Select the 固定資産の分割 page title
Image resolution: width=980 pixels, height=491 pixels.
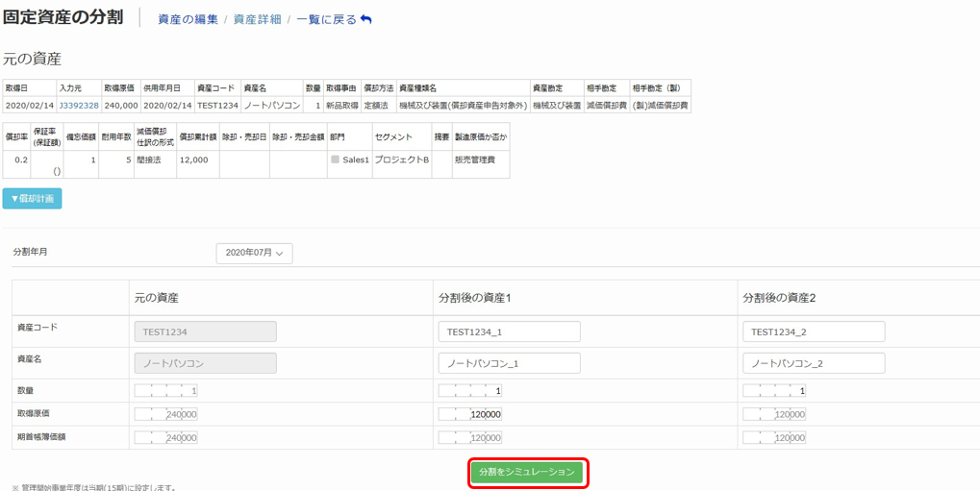[63, 17]
